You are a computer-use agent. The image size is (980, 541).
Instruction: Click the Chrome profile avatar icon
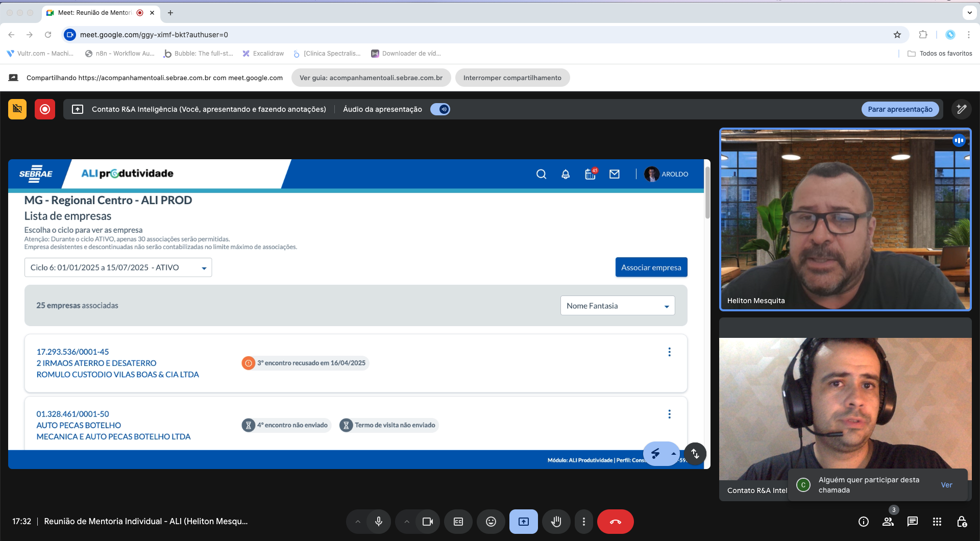click(950, 35)
